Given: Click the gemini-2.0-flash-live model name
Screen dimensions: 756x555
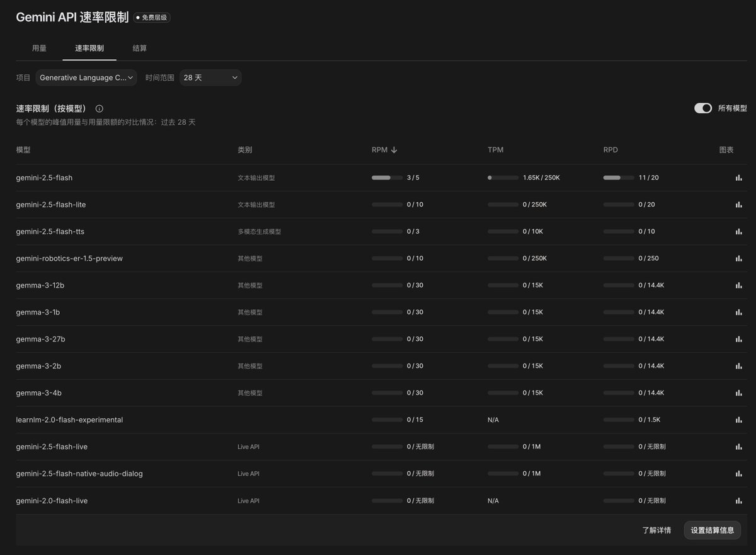Looking at the screenshot, I should pyautogui.click(x=52, y=501).
